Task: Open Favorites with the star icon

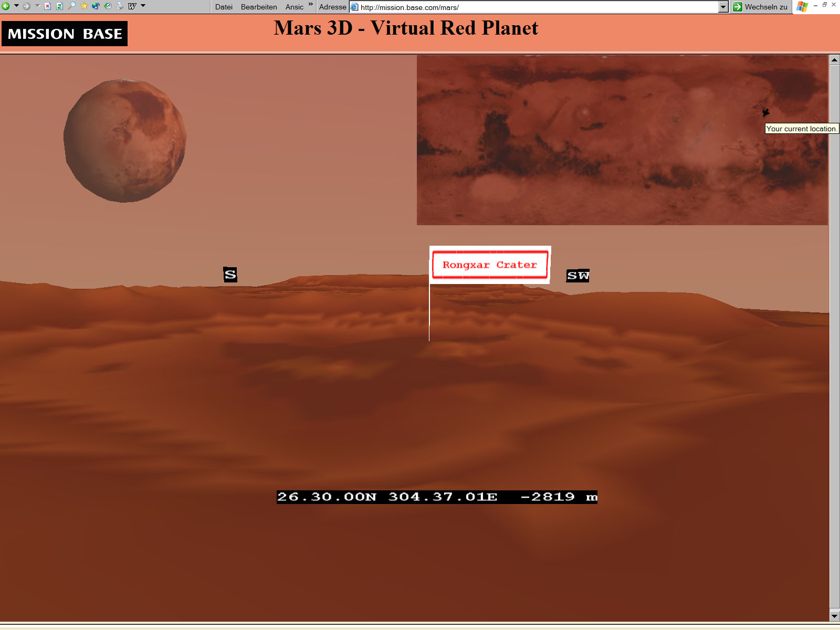Action: [x=84, y=6]
